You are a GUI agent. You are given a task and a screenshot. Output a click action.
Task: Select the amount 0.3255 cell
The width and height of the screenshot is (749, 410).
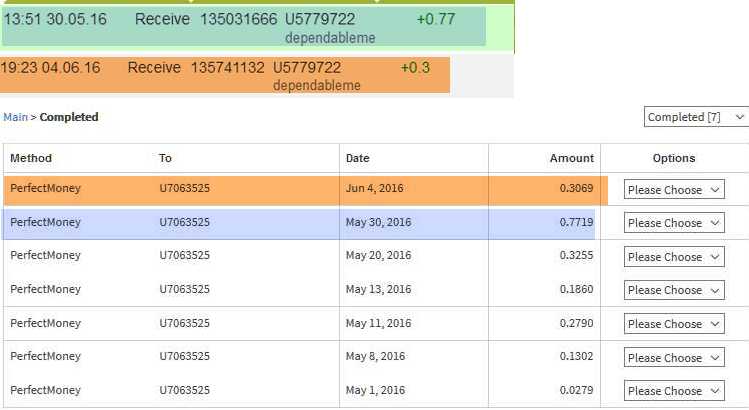(x=576, y=255)
